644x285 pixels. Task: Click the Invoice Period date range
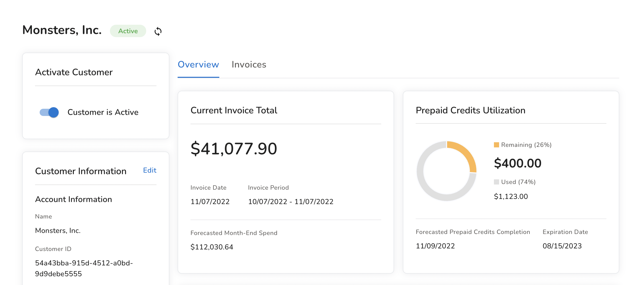click(x=291, y=202)
